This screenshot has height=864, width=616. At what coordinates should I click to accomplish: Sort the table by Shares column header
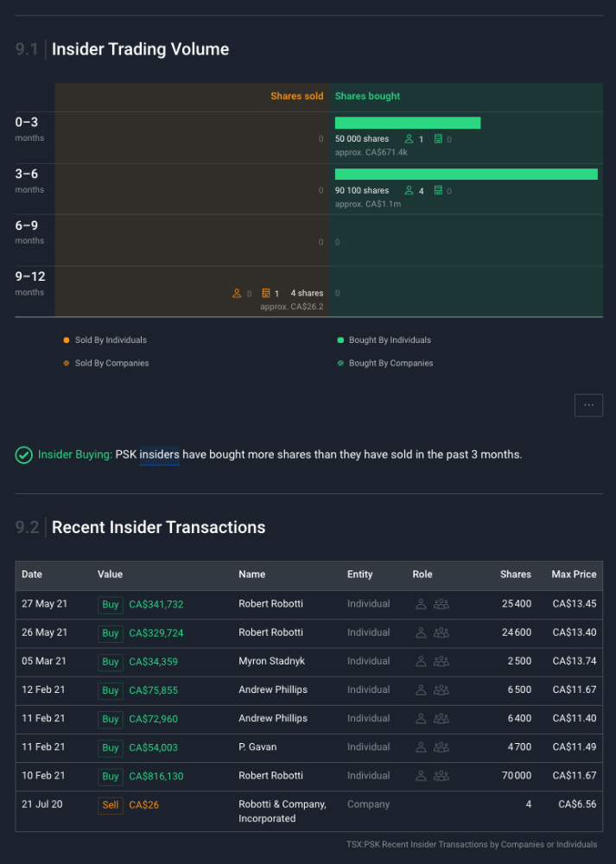[515, 575]
